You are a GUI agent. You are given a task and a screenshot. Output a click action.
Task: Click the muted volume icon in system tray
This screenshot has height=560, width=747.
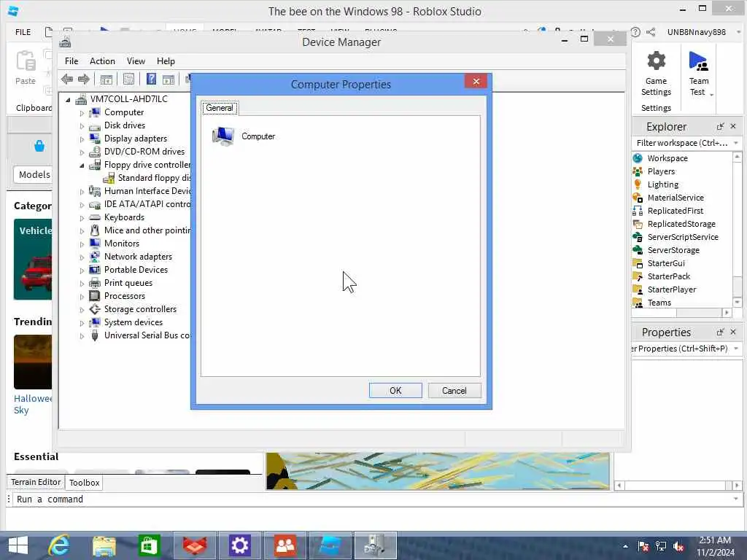pyautogui.click(x=678, y=547)
